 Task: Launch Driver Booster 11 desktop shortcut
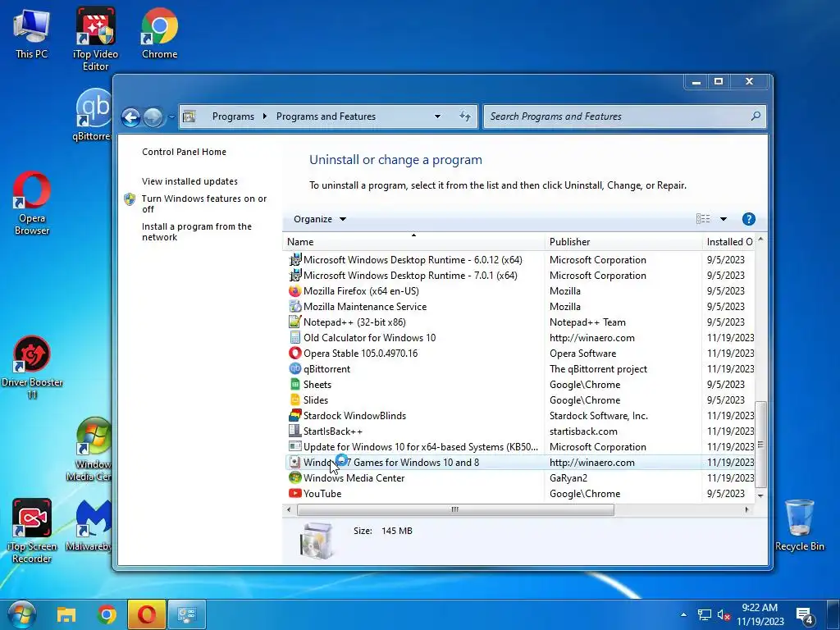click(32, 367)
